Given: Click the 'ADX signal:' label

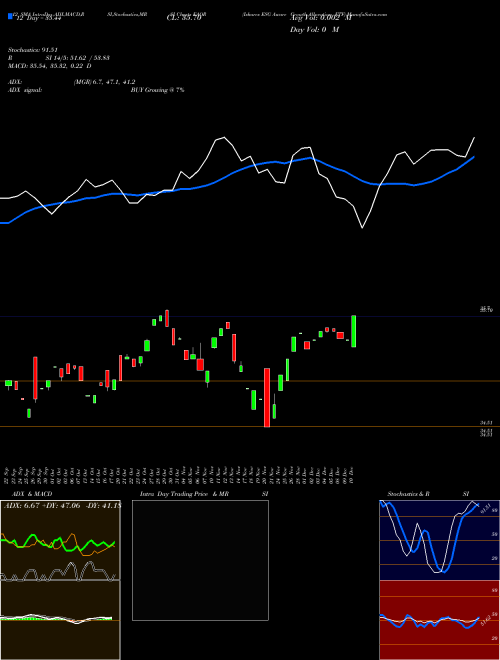Looking at the screenshot, I should (x=24, y=90).
